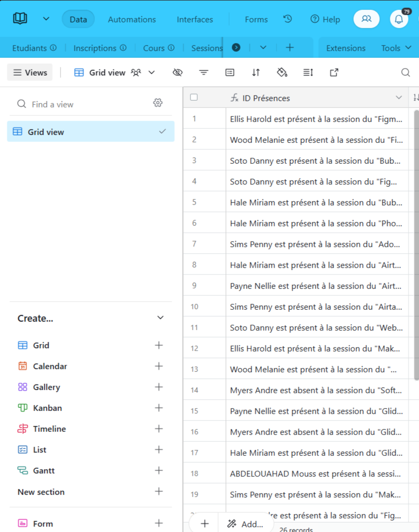
Task: Switch to the Data tab
Action: pos(78,19)
